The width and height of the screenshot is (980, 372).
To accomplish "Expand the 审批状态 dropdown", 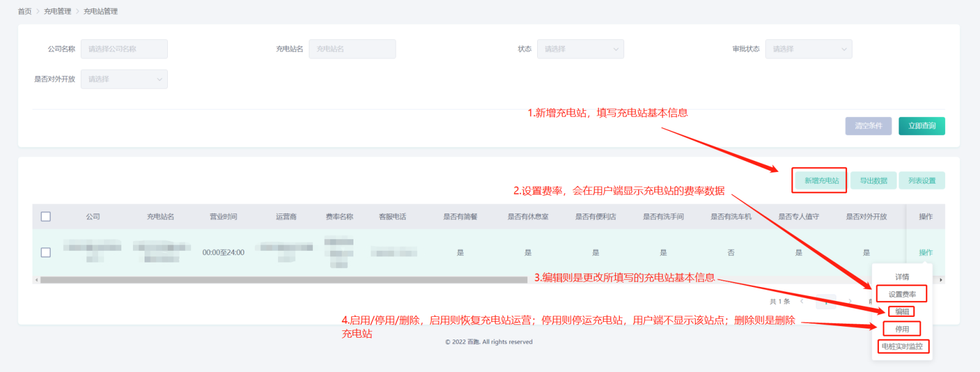I will [808, 49].
